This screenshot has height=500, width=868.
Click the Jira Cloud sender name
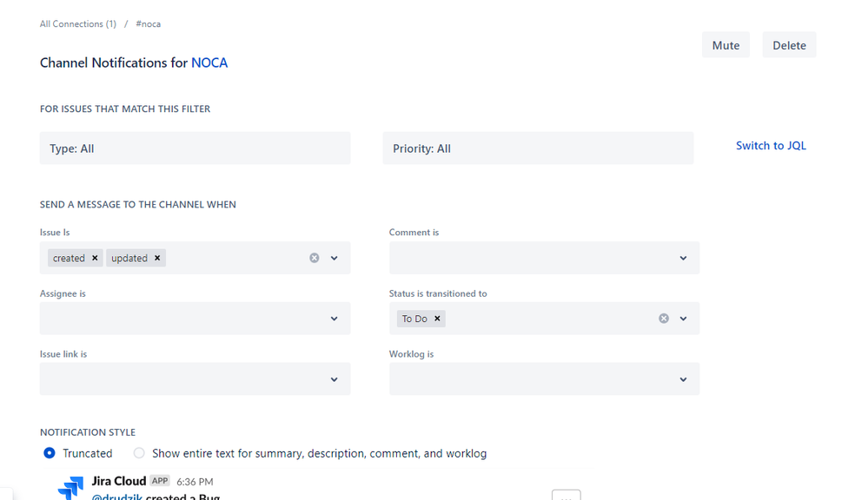click(119, 481)
